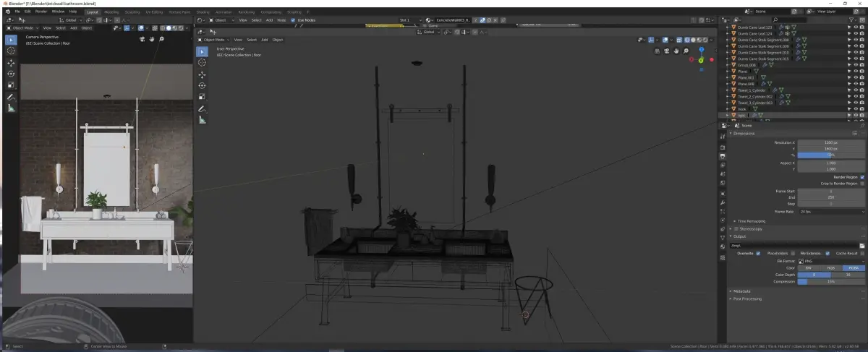
Task: Click zoom magnifier icon in Camera Perspective viewport
Action: pyautogui.click(x=161, y=39)
